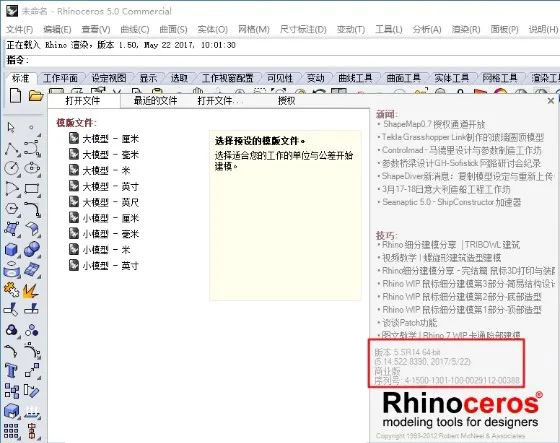Open news link ShapeMap0.7授权通道开放
Screen dimensions: 560x443
point(434,124)
